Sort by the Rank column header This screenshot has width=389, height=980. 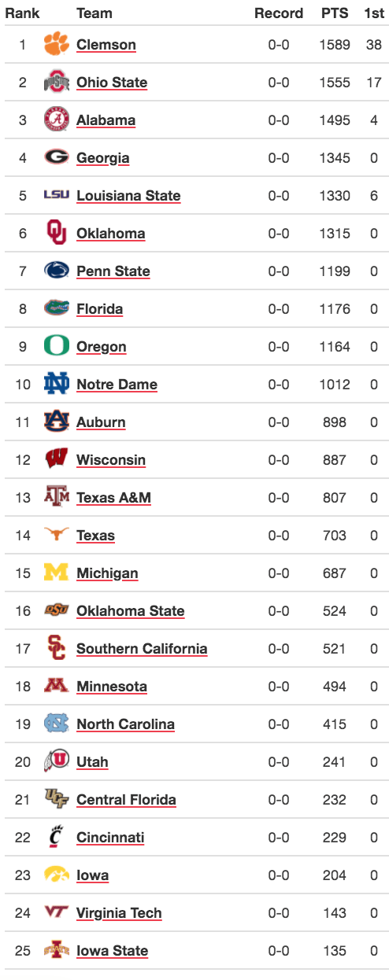tap(22, 13)
